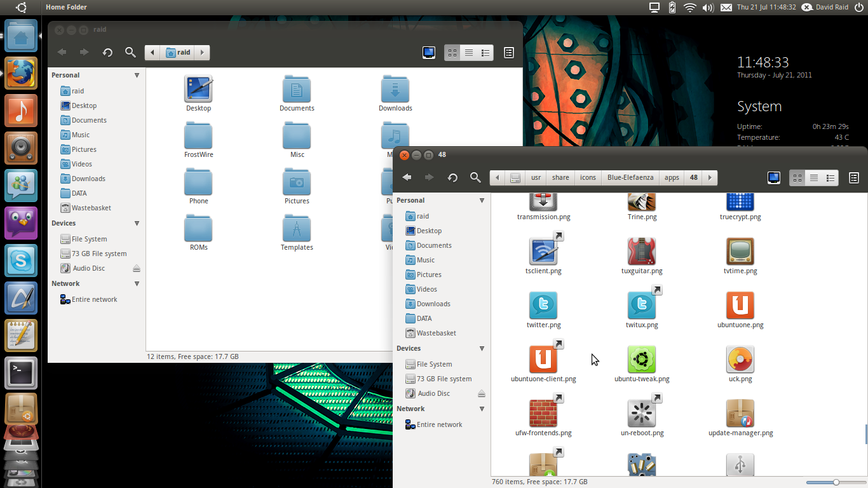Jump to the usr path button

coord(536,178)
